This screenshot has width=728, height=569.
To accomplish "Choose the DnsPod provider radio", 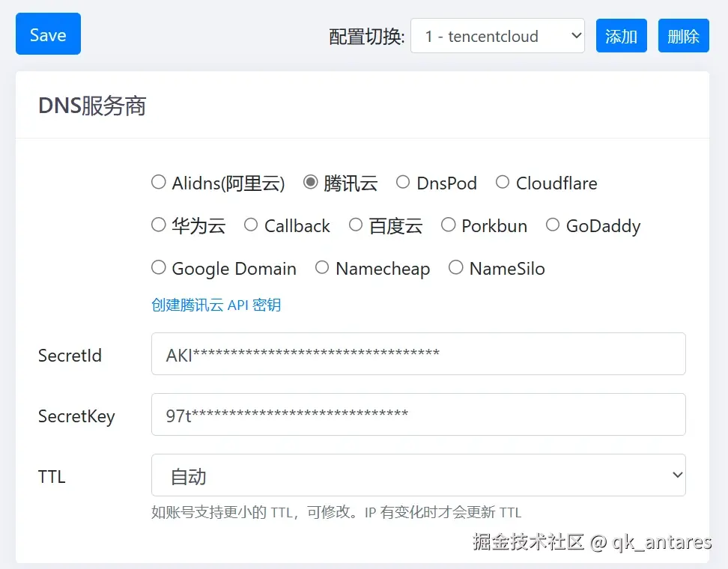I will [x=403, y=182].
